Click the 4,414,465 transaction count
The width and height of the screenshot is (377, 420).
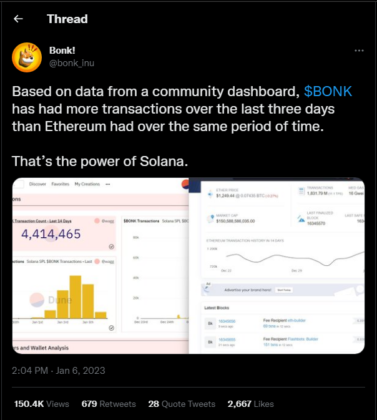51,234
